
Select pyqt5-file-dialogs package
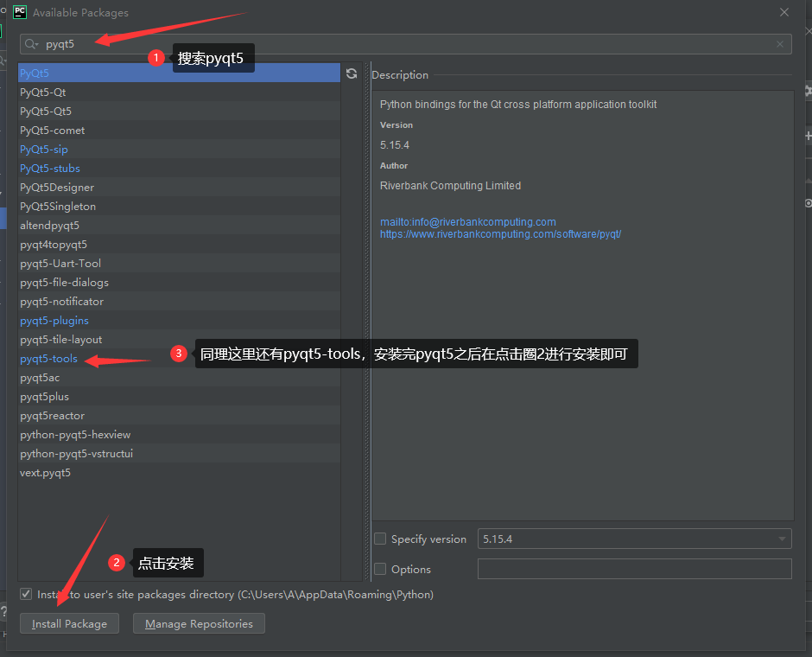pyautogui.click(x=179, y=283)
